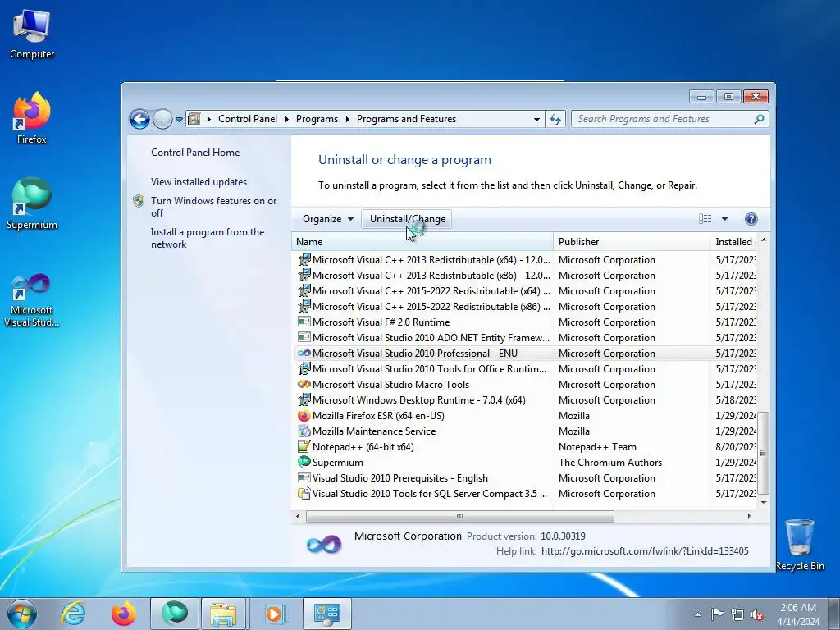This screenshot has width=840, height=630.
Task: Open help with the question mark icon
Action: [751, 218]
